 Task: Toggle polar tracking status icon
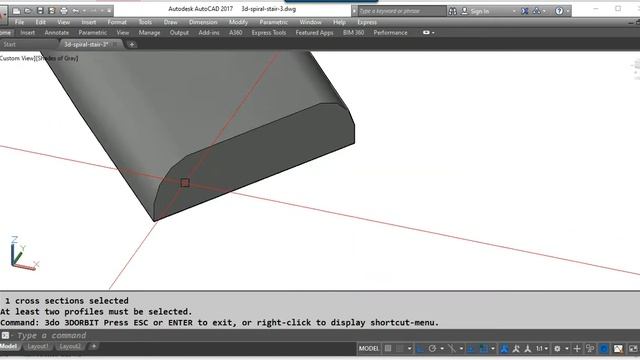pos(432,349)
